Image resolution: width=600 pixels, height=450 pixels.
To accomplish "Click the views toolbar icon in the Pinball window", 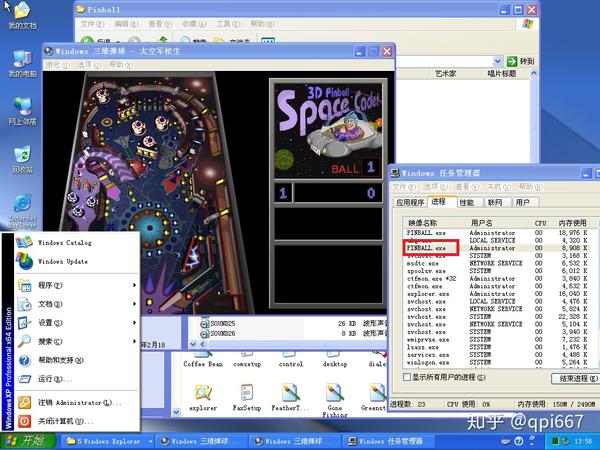I will (268, 40).
